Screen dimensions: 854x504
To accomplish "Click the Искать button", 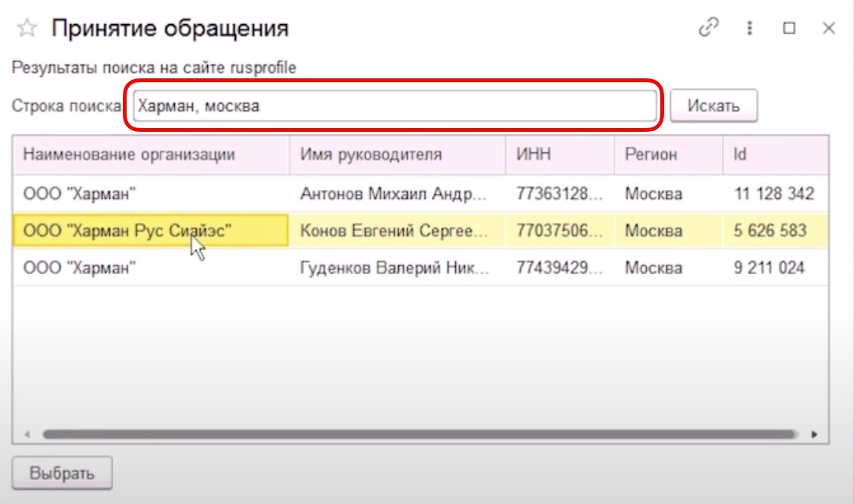I will [x=714, y=105].
